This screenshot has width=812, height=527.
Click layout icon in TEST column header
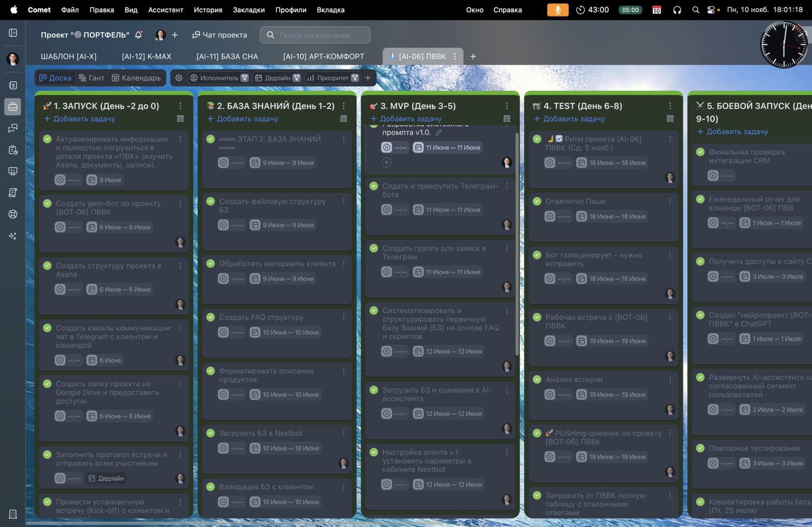click(x=670, y=119)
